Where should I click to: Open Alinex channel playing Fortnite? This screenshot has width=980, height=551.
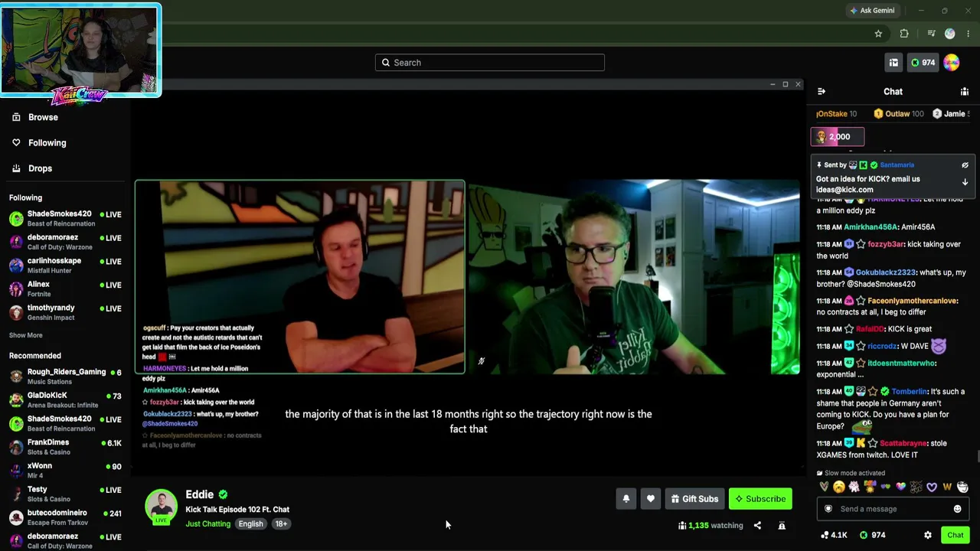[65, 289]
